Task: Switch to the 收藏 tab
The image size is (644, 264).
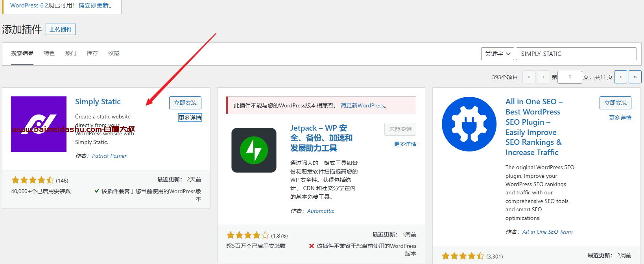Action: click(114, 54)
